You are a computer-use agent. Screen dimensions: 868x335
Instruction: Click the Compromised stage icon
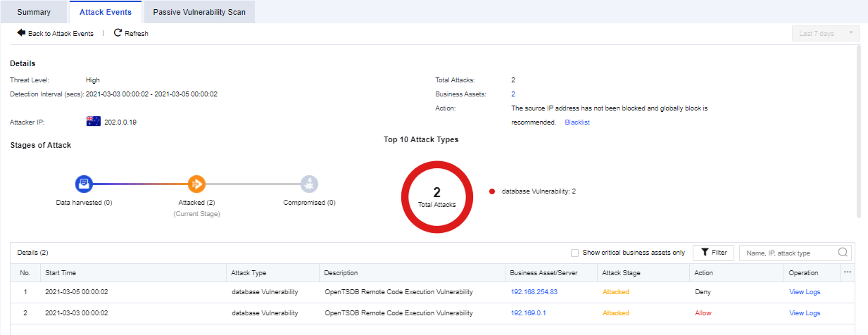pyautogui.click(x=309, y=184)
